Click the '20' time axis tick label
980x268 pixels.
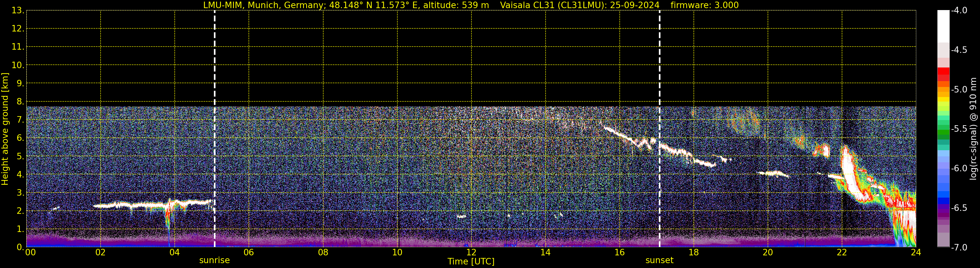(768, 252)
